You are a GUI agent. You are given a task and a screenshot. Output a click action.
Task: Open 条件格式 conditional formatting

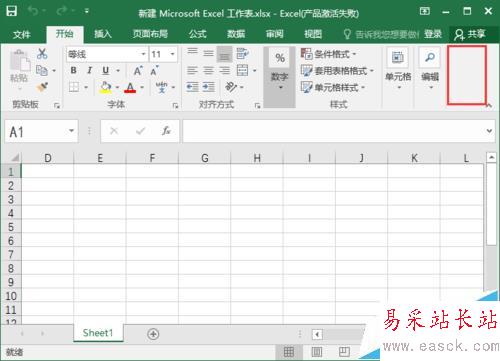329,54
